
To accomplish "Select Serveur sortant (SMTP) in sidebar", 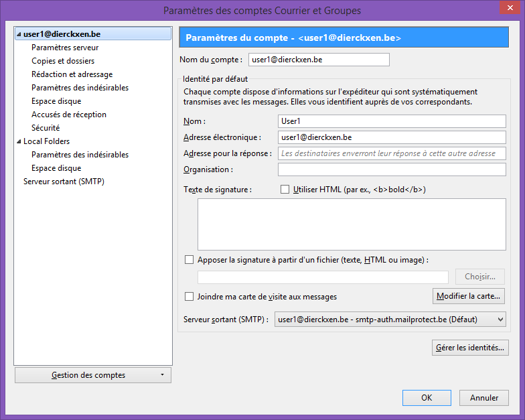I will click(64, 182).
